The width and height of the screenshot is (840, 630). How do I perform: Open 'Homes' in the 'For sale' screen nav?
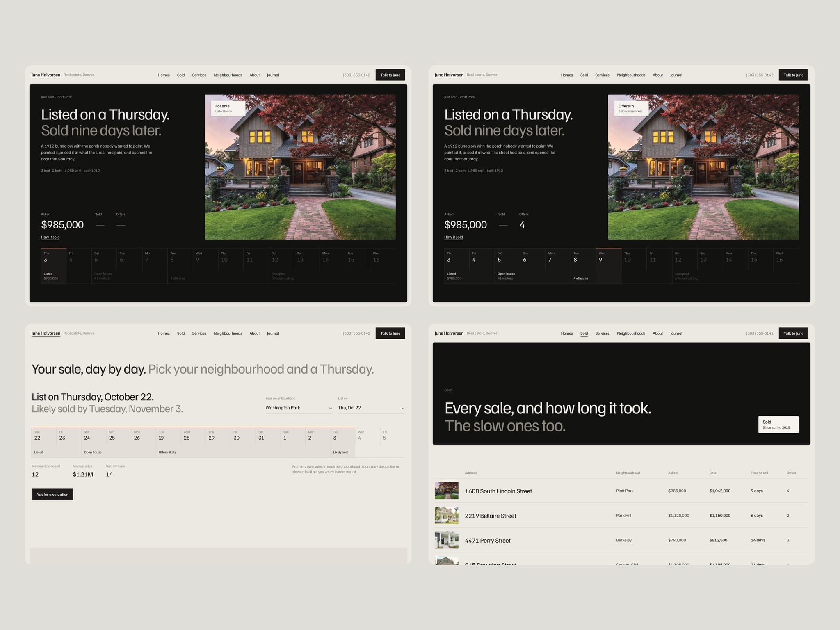click(164, 75)
